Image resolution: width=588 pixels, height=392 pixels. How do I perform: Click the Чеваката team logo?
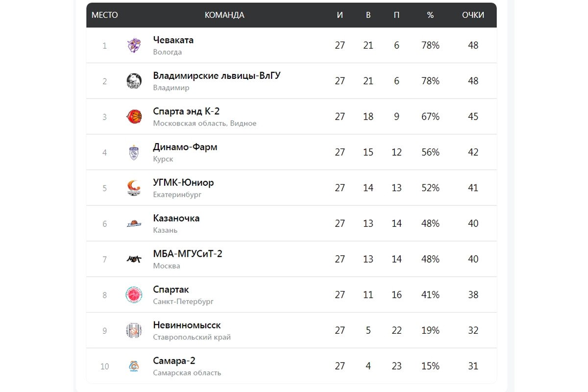134,46
